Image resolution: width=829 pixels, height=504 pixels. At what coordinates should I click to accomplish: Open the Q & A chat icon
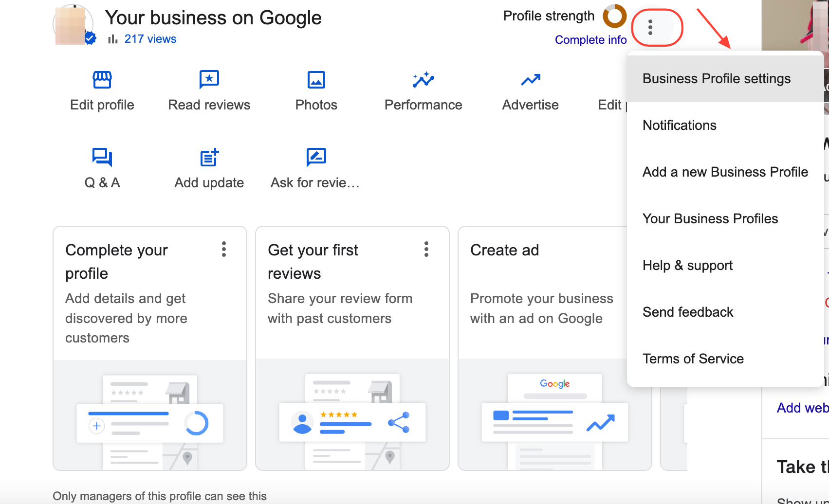(102, 157)
